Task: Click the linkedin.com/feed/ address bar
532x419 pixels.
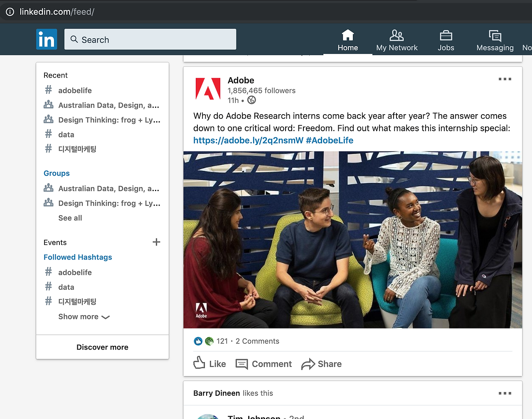Action: 266,12
